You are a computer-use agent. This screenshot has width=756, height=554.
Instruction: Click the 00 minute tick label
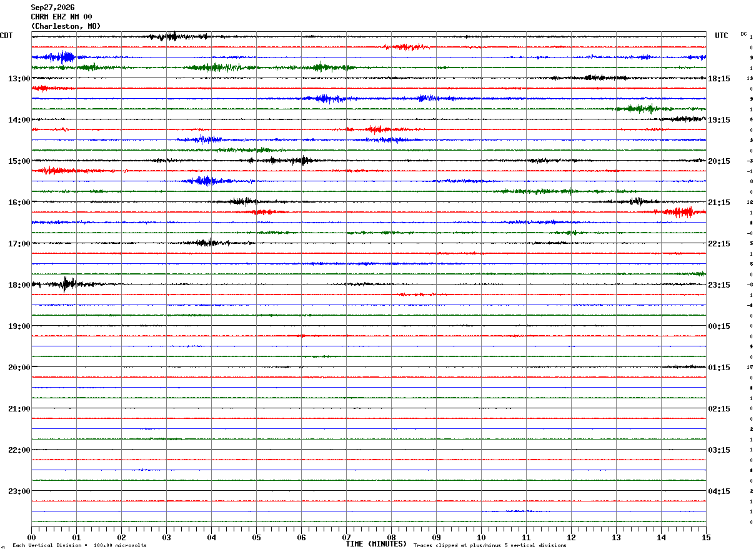point(31,538)
